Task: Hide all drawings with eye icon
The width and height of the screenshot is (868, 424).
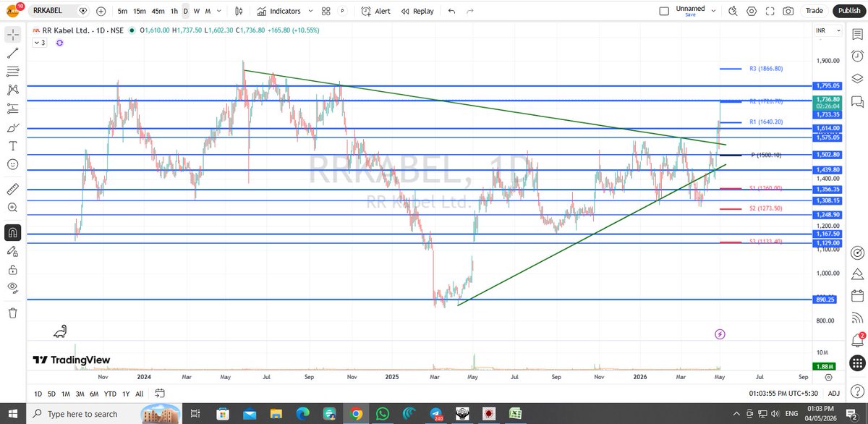Action: (12, 288)
